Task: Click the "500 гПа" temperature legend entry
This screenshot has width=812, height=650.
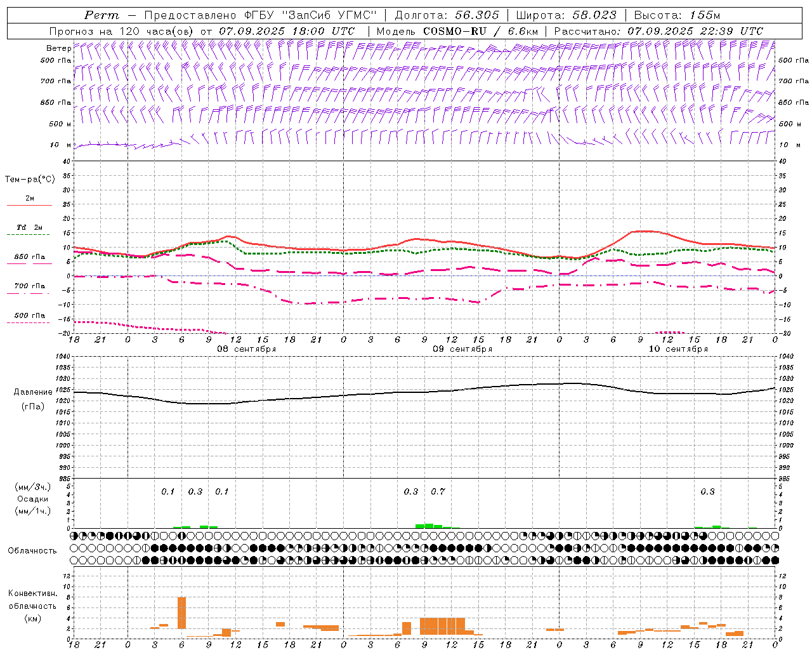Action: coord(29,315)
